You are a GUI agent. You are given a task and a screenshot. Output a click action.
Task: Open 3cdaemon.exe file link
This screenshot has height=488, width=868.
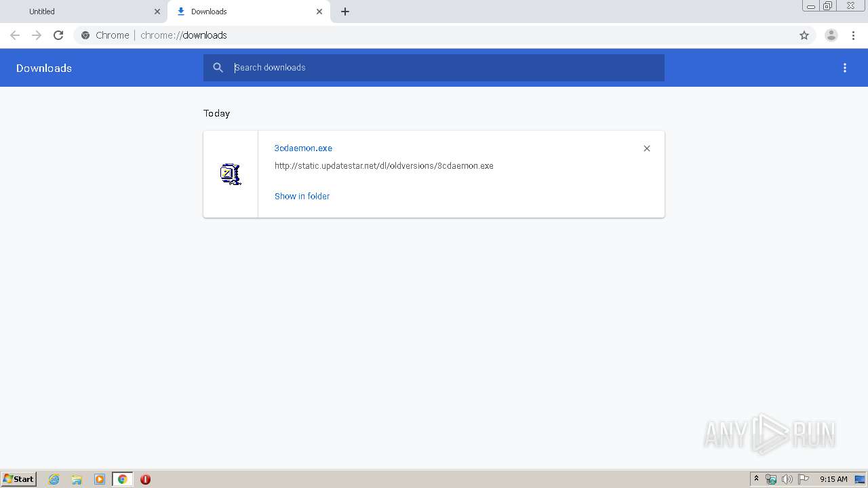303,148
